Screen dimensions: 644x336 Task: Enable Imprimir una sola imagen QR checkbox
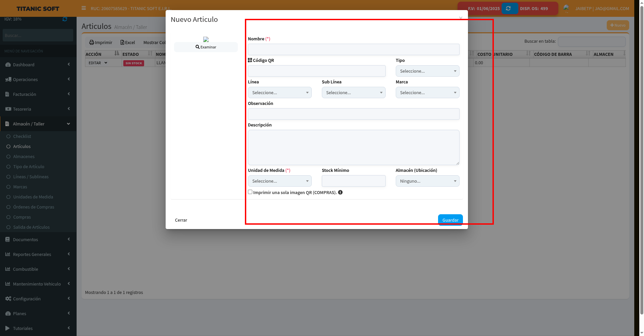pyautogui.click(x=250, y=192)
